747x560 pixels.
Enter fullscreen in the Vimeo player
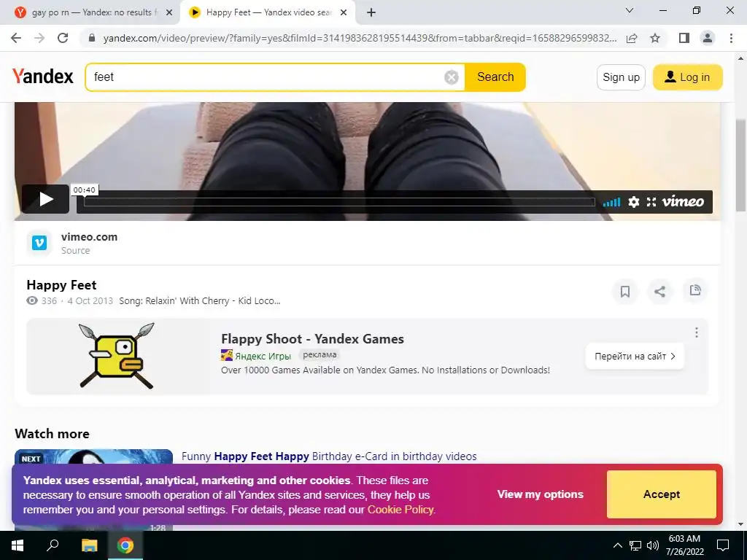point(651,202)
